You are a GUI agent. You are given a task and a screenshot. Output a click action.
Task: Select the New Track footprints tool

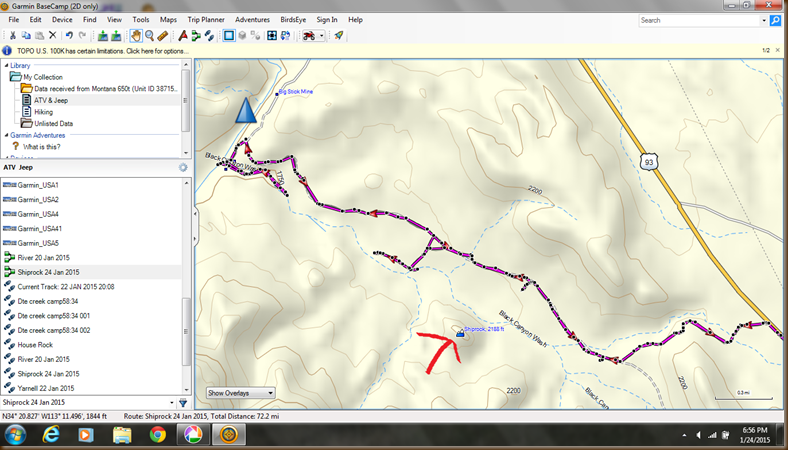coord(209,36)
